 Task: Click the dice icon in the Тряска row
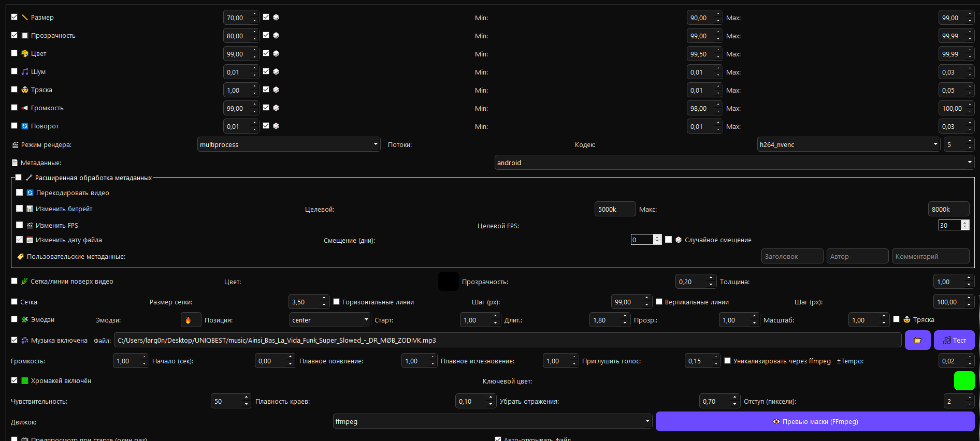click(x=276, y=90)
